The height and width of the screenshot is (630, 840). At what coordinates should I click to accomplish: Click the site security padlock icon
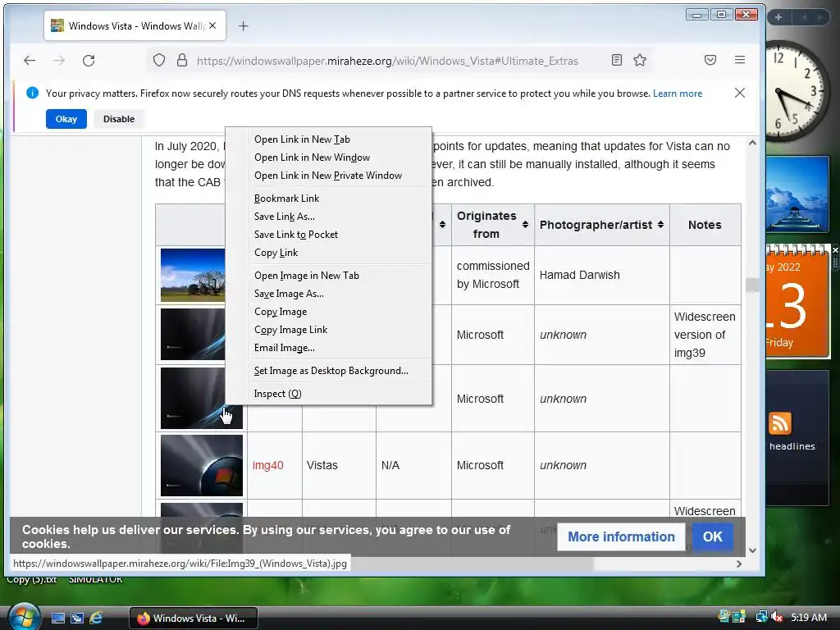click(182, 60)
